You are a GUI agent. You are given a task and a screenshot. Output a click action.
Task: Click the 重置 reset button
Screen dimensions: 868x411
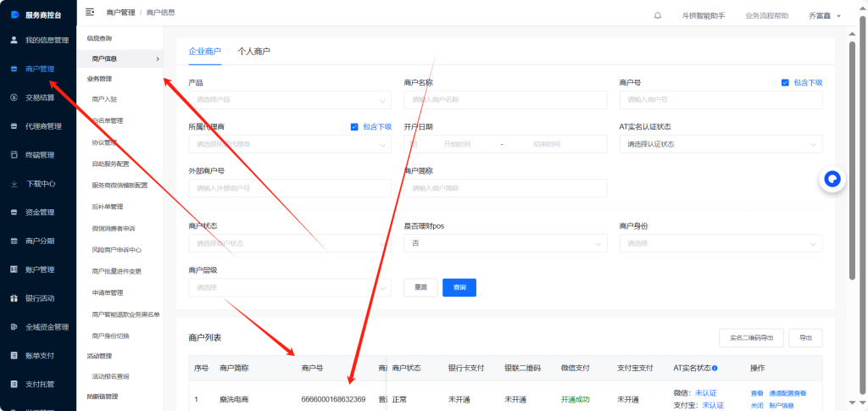coord(420,287)
